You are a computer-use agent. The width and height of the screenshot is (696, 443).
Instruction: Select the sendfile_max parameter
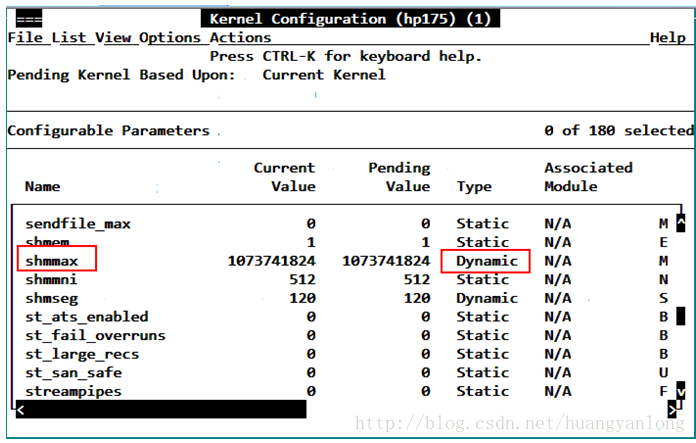[x=78, y=224]
